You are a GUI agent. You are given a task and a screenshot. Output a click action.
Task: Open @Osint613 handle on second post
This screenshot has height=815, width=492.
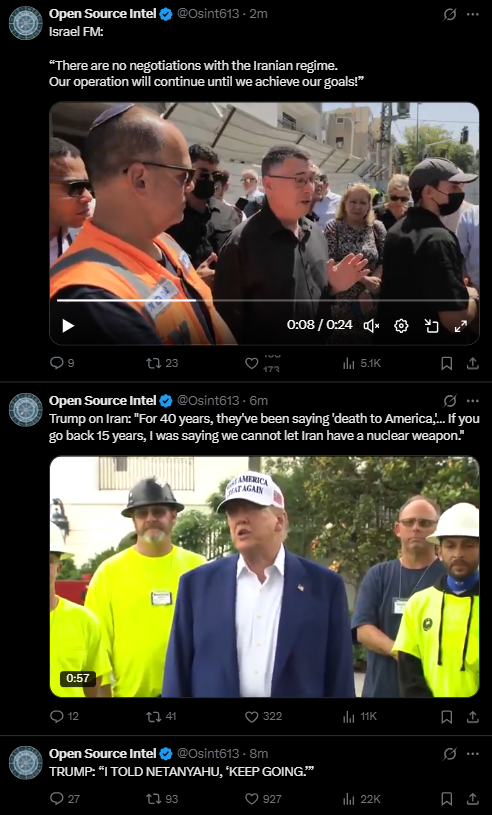[208, 401]
